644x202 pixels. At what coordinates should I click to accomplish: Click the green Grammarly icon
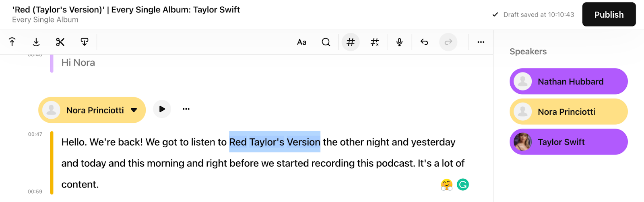pos(463,185)
